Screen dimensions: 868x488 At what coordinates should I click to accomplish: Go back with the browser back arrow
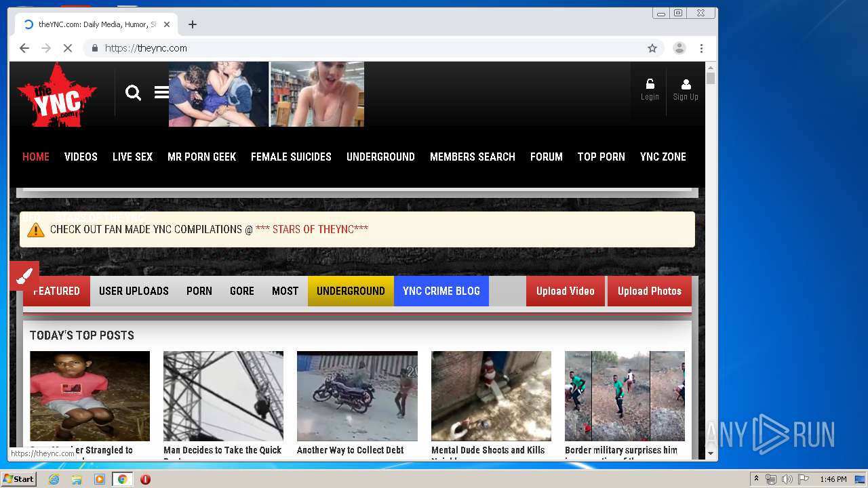point(24,48)
